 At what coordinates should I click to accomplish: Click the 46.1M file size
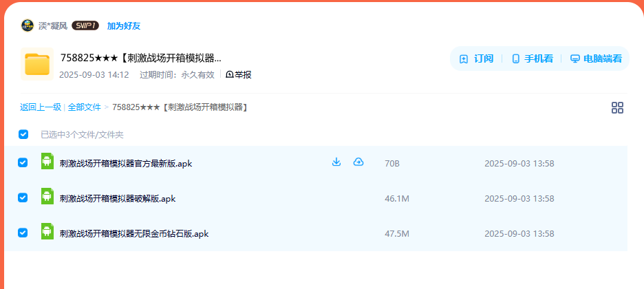click(x=397, y=199)
